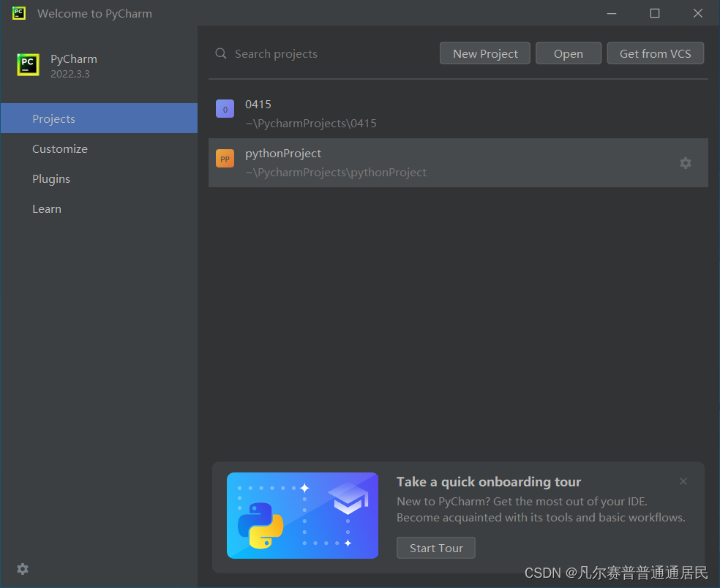Click Get from VCS button
The image size is (720, 588).
coord(656,53)
